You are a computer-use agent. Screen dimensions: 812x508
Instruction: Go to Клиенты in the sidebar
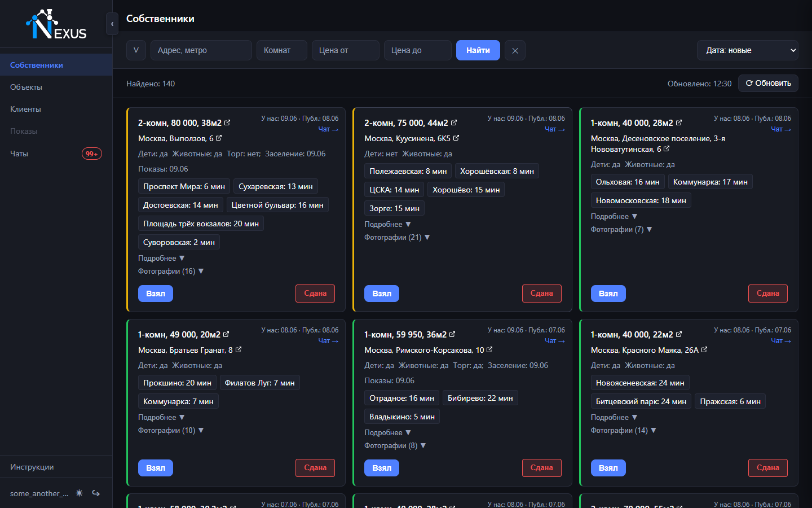click(56, 109)
